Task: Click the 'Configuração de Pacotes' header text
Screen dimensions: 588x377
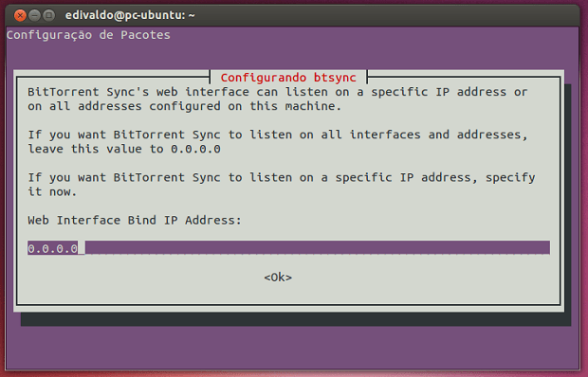Action: pos(88,35)
